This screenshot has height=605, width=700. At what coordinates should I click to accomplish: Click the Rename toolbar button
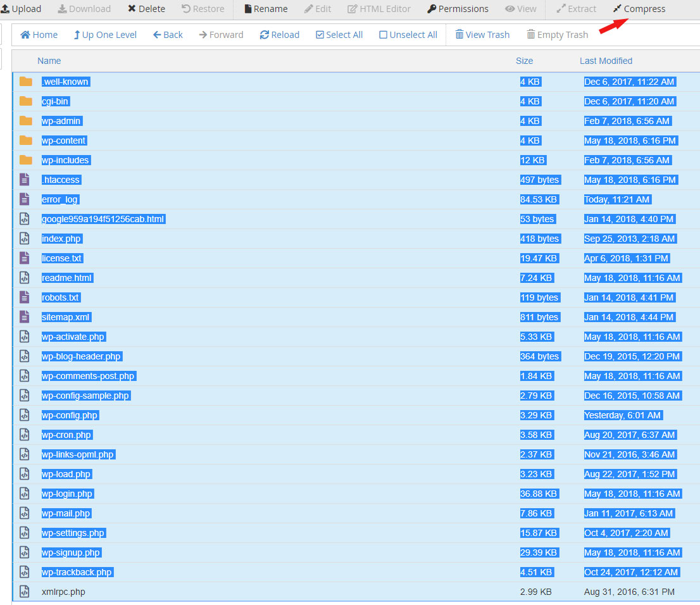(266, 9)
